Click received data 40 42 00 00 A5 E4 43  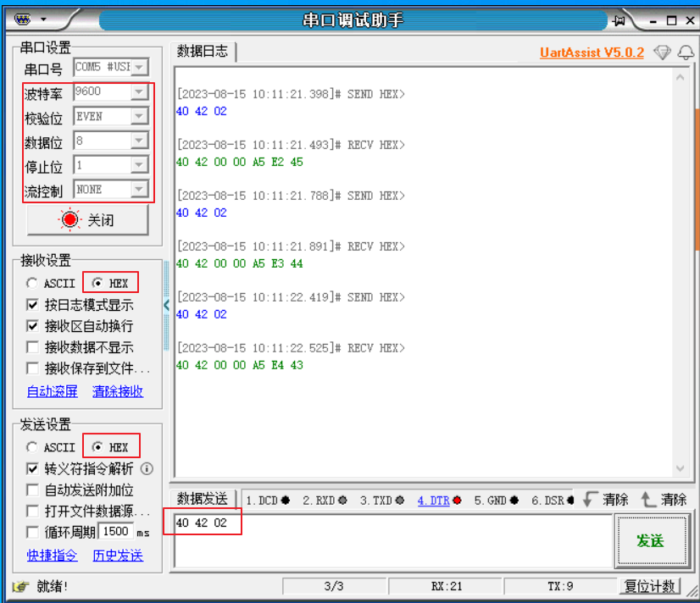(x=240, y=365)
